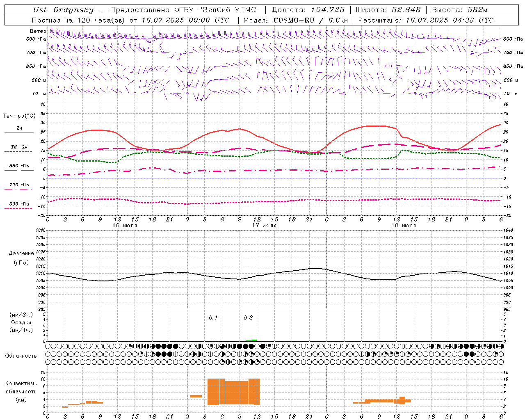Click the left "500 м" wind level label

coord(39,80)
